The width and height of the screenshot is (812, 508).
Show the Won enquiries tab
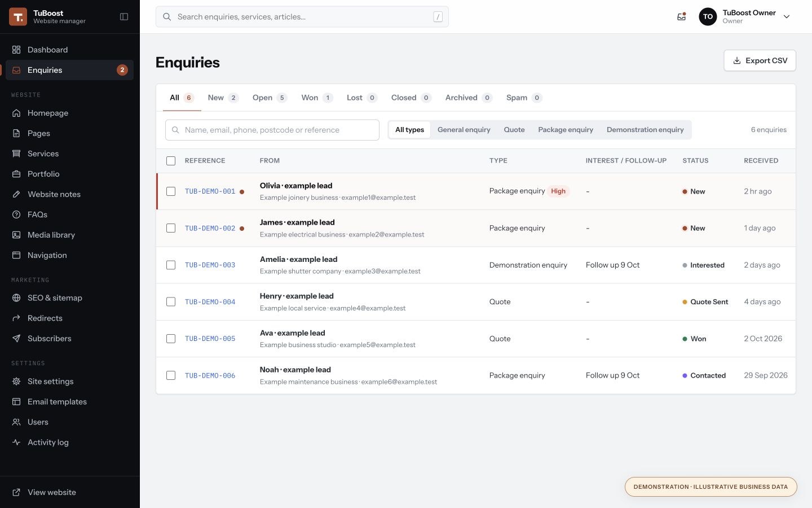(x=316, y=98)
